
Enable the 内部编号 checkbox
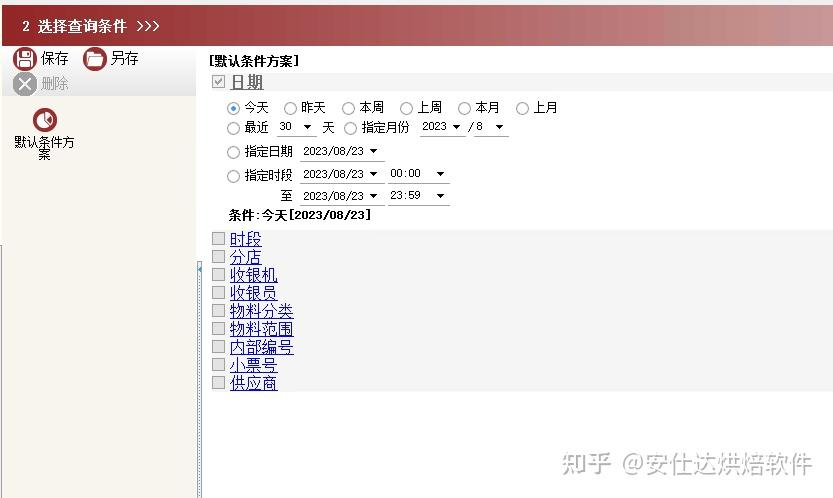(x=218, y=346)
